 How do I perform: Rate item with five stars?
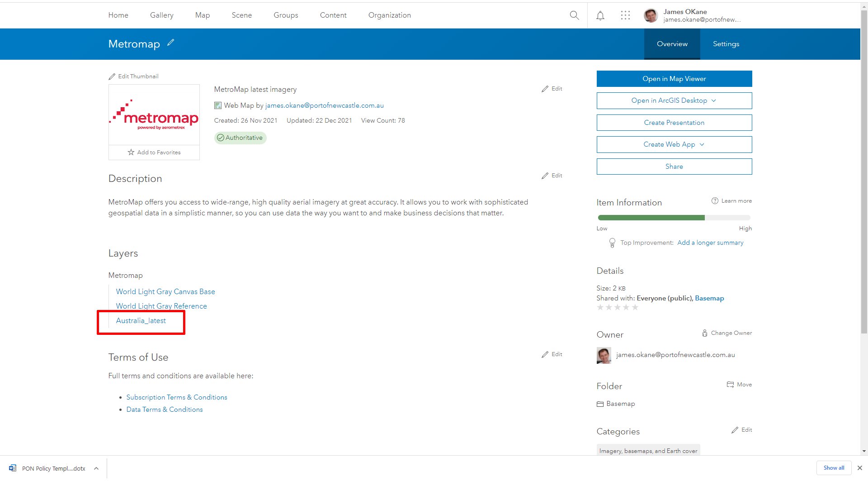coord(635,308)
